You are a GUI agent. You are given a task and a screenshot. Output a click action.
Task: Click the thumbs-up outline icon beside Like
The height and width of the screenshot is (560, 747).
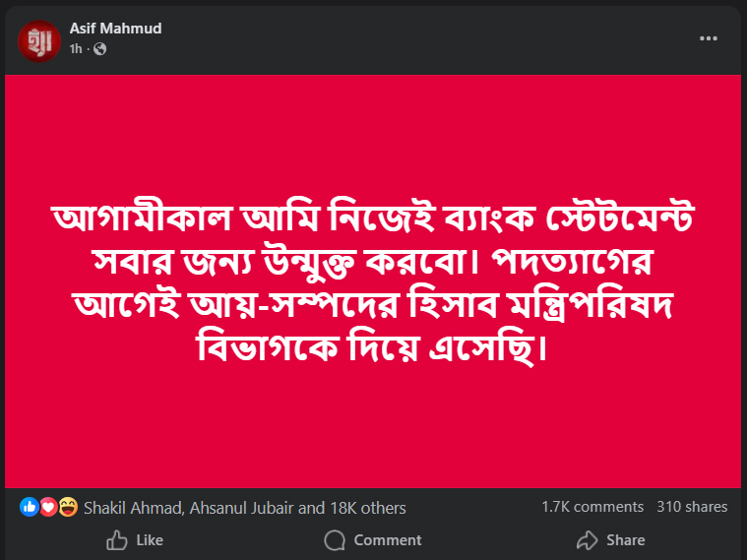click(117, 539)
